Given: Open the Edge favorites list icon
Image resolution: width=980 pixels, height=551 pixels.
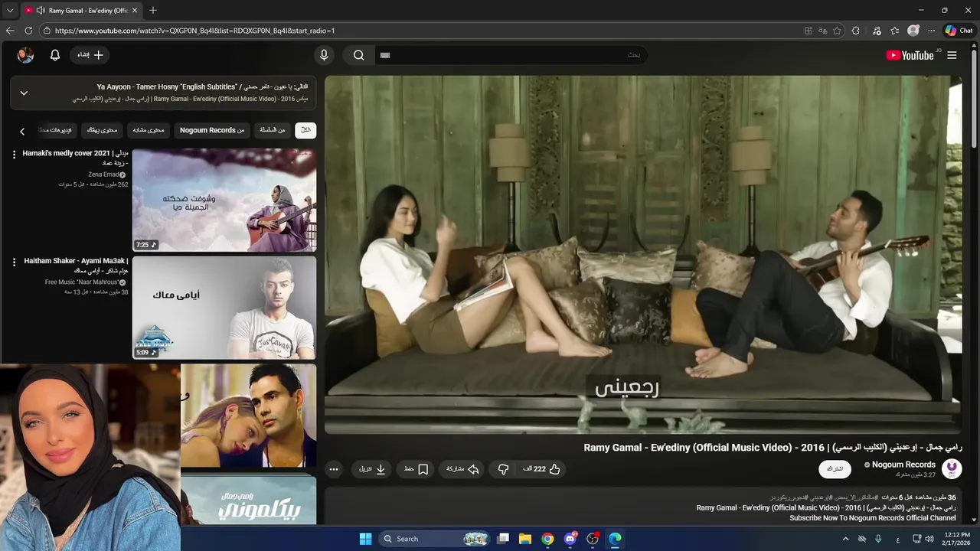Looking at the screenshot, I should click(x=895, y=31).
